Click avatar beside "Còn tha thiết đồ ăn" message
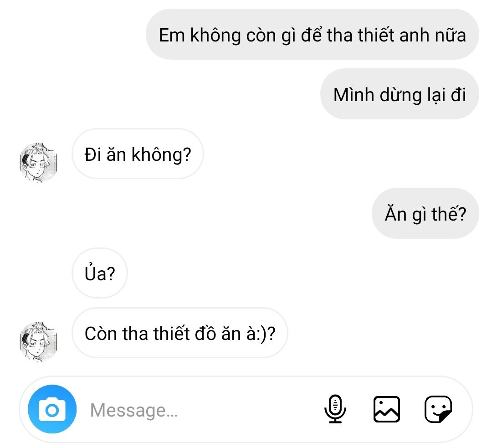Image resolution: width=492 pixels, height=448 pixels. 39,341
